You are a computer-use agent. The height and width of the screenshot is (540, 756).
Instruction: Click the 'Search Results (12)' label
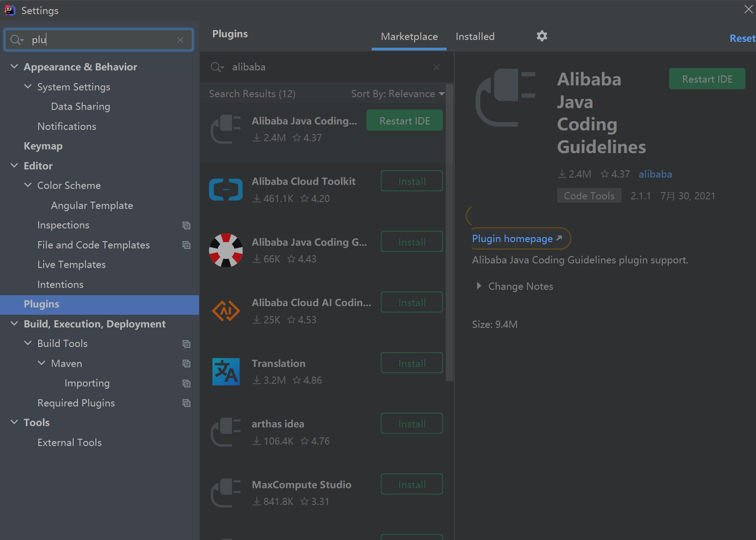(x=252, y=94)
